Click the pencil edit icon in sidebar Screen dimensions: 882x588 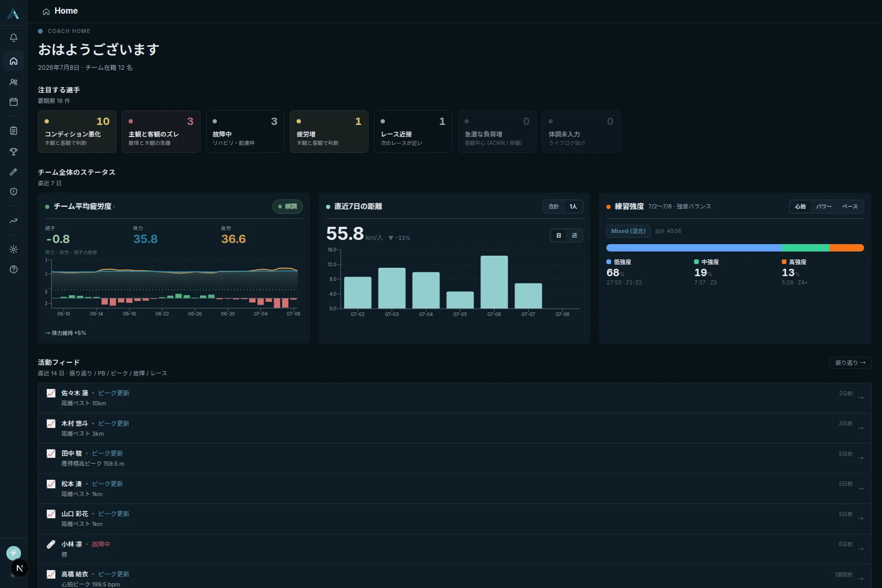14,172
